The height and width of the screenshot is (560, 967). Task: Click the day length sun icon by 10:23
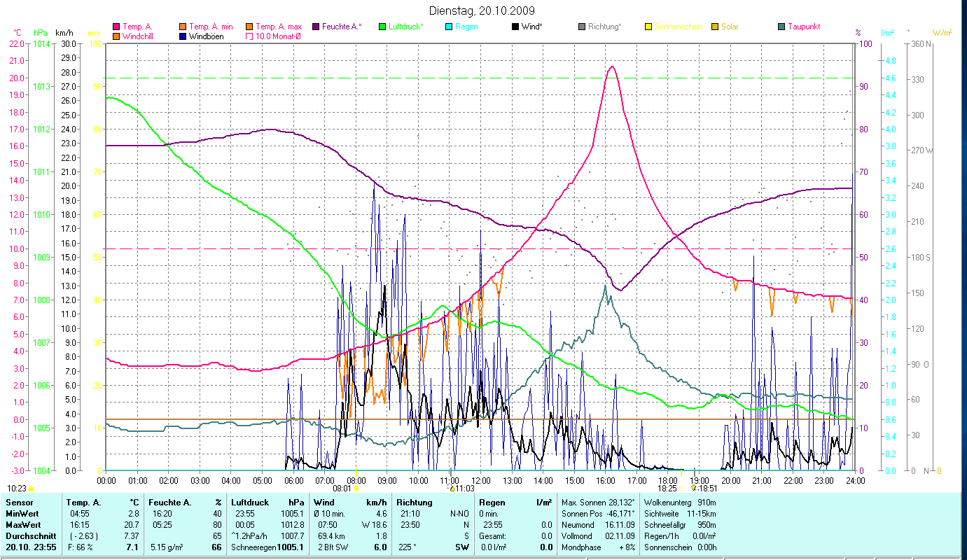[31, 489]
